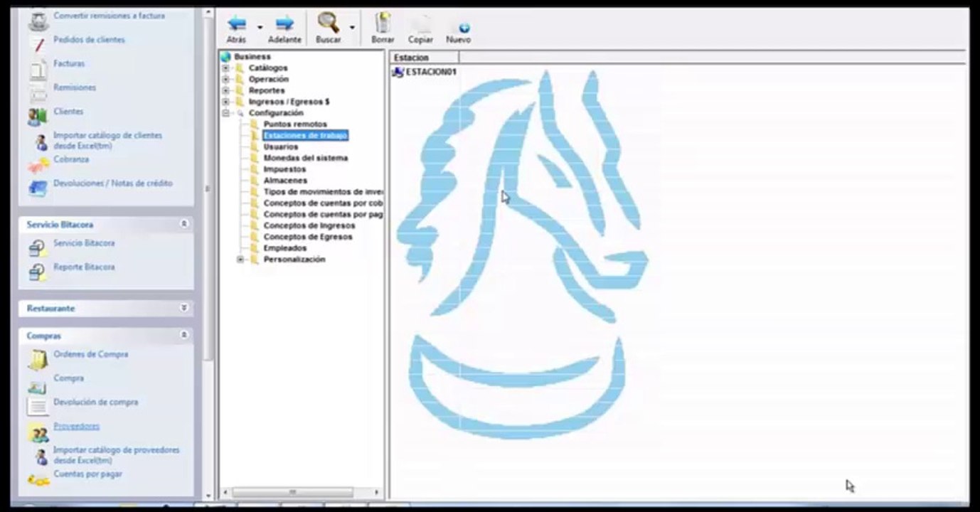Select Estaciones de trabajo in the tree

coord(305,135)
